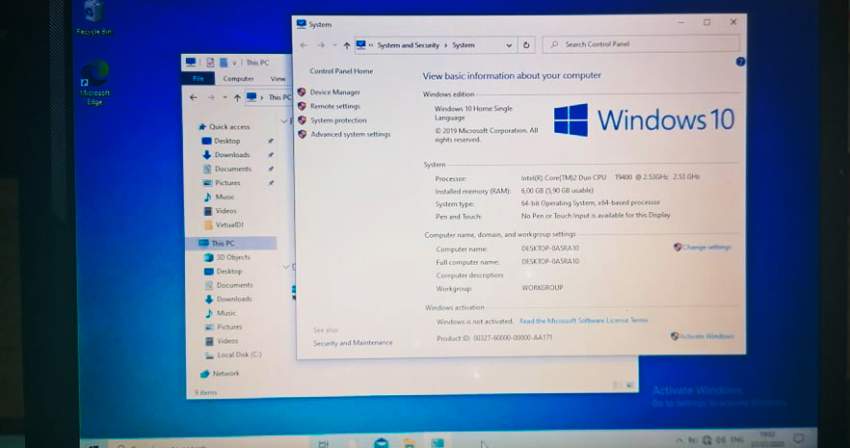Collapse the top group chevron in Explorer content

[285, 120]
